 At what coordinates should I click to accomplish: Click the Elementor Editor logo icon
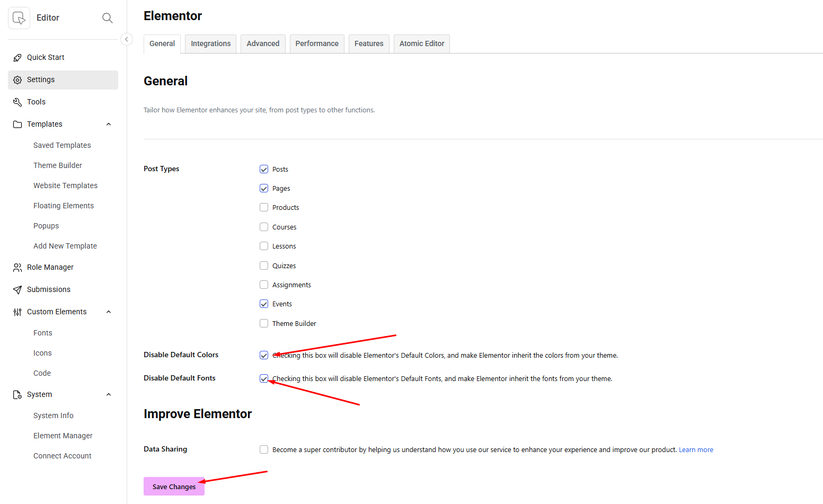click(x=19, y=18)
